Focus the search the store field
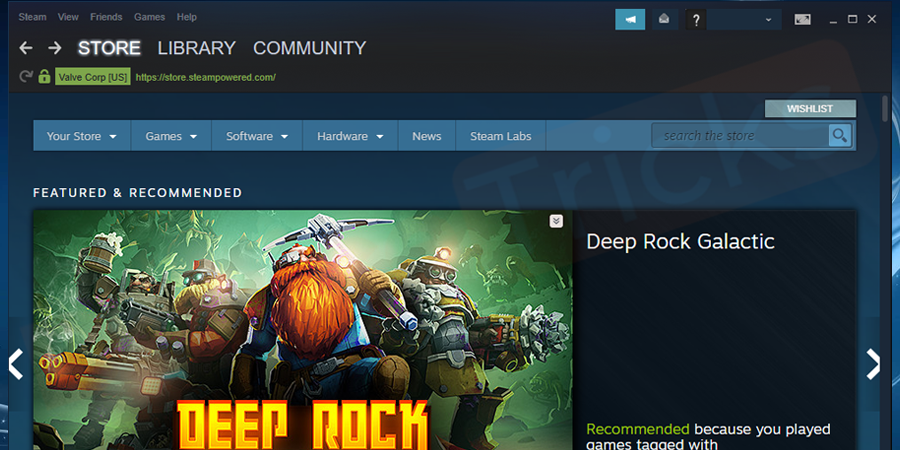 (740, 135)
